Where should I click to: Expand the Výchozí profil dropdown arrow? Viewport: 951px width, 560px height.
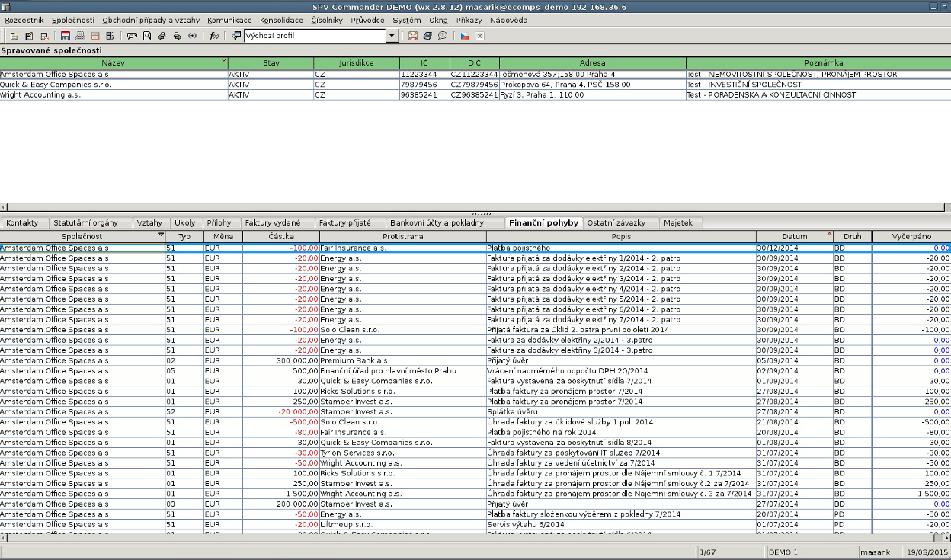pyautogui.click(x=392, y=36)
